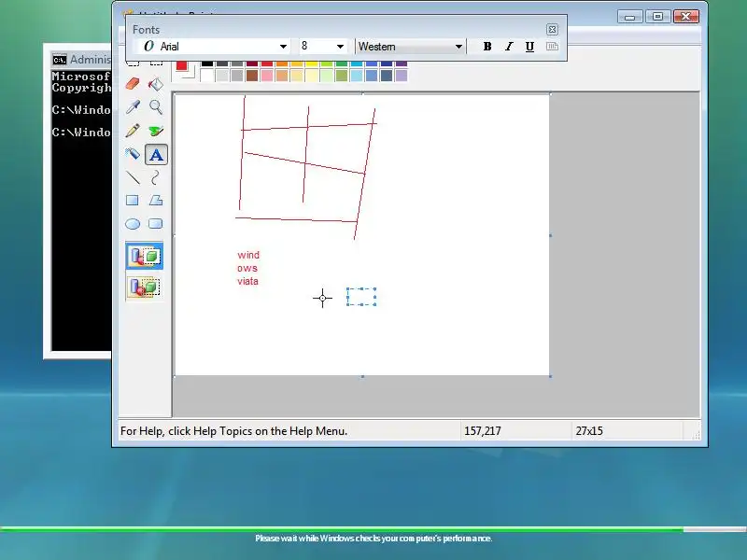Toggle Underline in the Fonts toolbar

pyautogui.click(x=529, y=46)
